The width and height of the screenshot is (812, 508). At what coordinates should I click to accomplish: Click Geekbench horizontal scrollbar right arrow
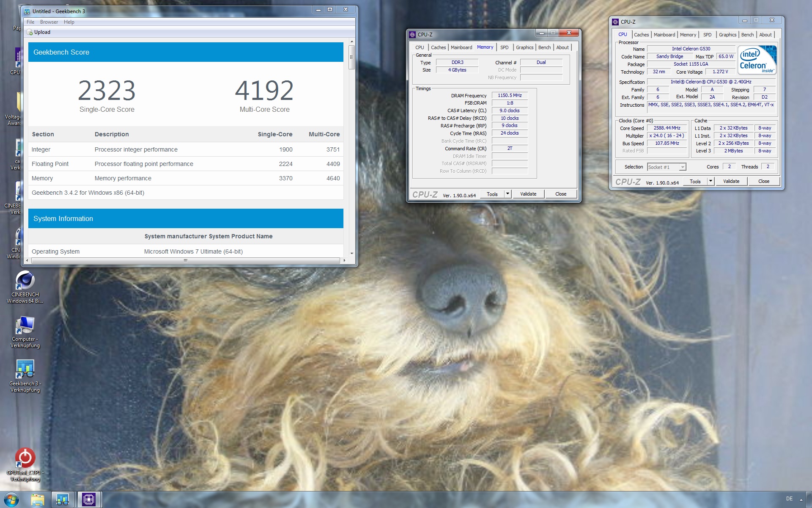344,260
